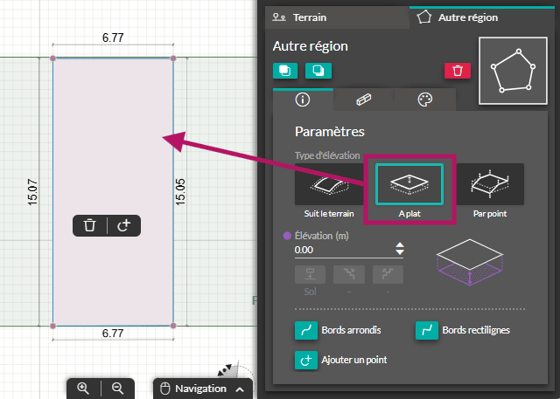
Task: Select Suit le terrain elevation type
Action: coord(329,184)
